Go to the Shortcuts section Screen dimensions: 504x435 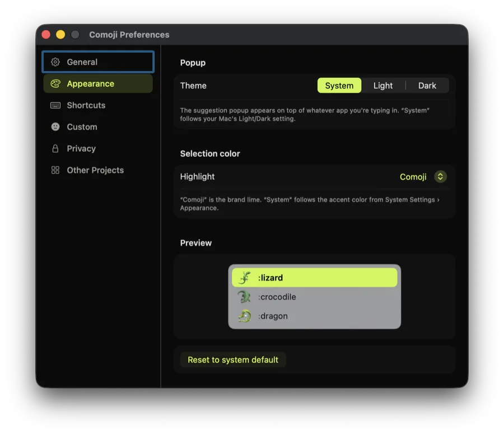pyautogui.click(x=98, y=105)
